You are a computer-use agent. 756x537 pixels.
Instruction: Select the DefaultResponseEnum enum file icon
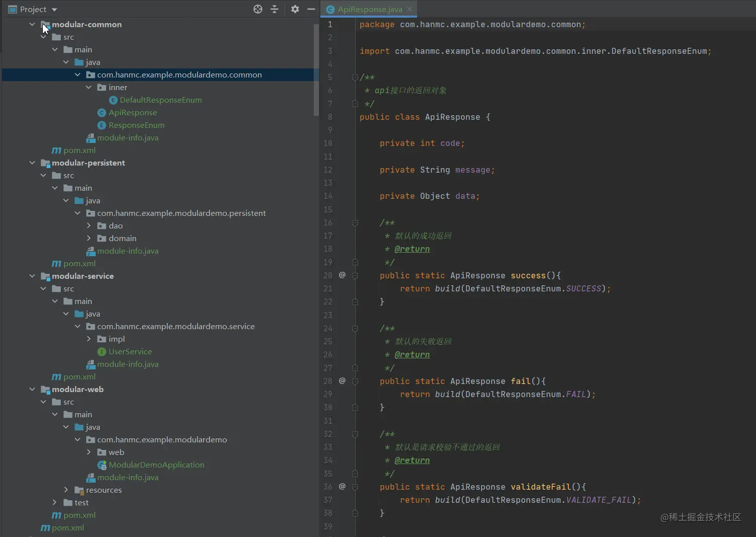(x=113, y=100)
